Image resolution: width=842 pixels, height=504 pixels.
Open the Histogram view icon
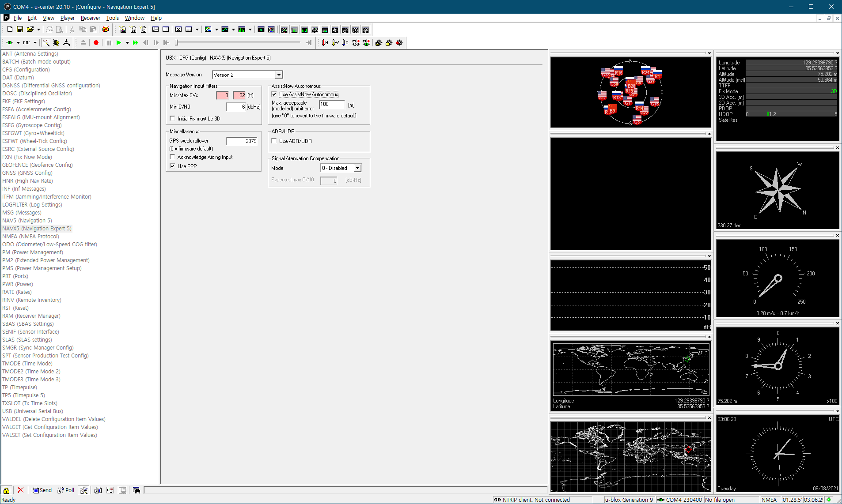click(242, 30)
